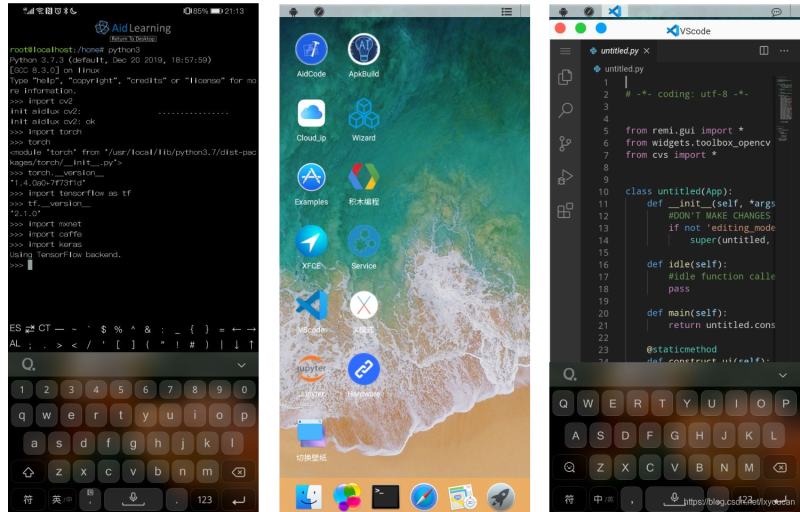
Task: Open the Hardware link app
Action: 364,369
